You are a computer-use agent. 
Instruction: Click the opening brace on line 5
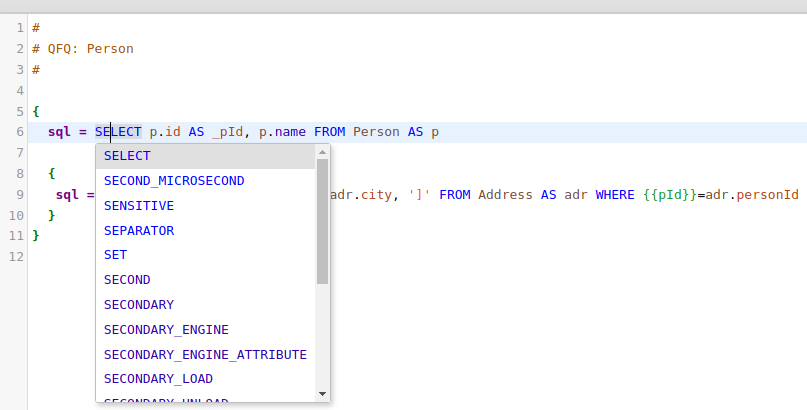point(36,112)
